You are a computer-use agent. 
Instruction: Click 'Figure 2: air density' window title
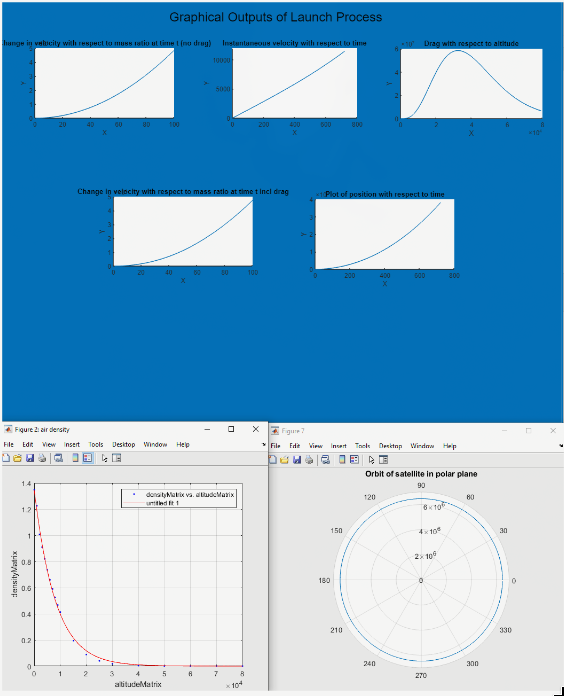tap(42, 430)
